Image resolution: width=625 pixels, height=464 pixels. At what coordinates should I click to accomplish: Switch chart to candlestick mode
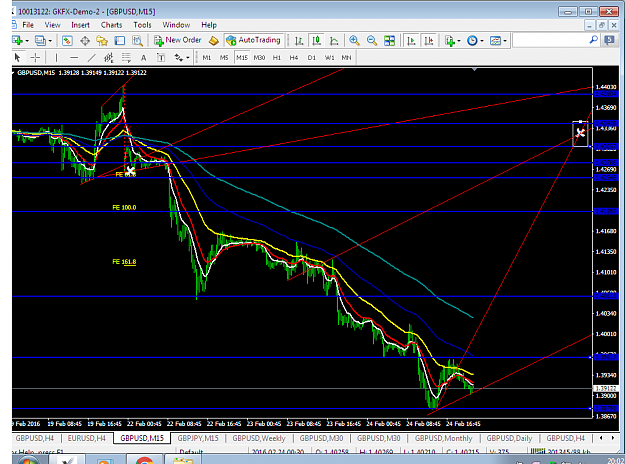pyautogui.click(x=316, y=41)
